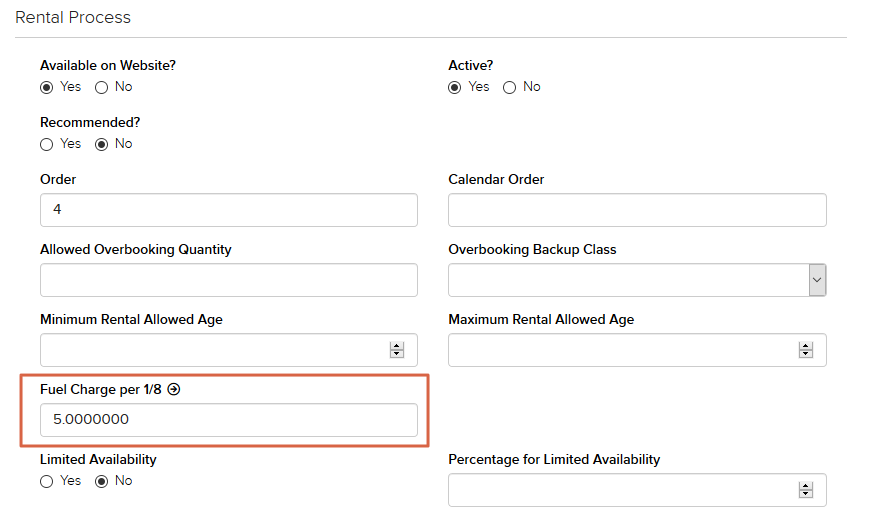Click the Fuel Charge per 1/8 field

coord(228,420)
